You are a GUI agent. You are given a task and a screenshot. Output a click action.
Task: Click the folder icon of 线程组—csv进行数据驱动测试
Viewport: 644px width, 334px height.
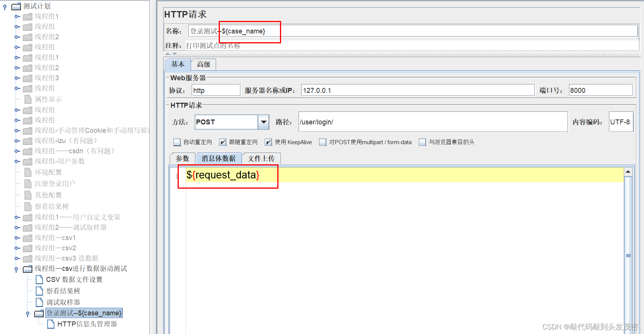[x=27, y=269]
